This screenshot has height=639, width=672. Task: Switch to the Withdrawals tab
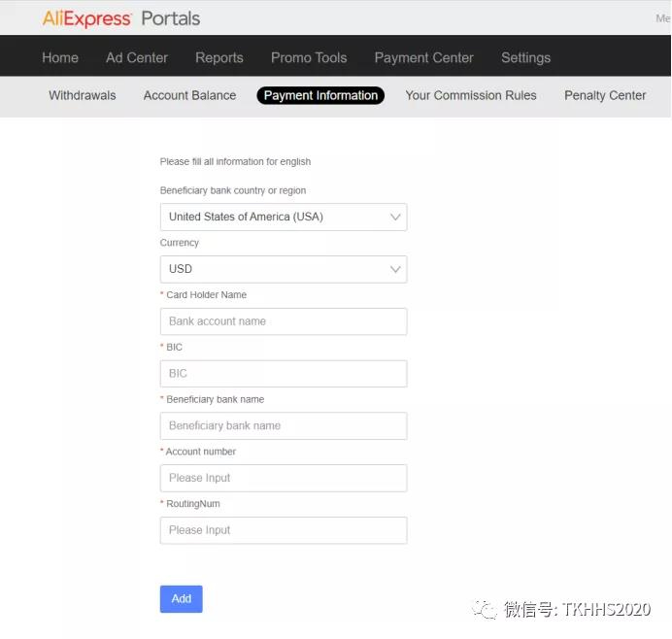tap(83, 95)
